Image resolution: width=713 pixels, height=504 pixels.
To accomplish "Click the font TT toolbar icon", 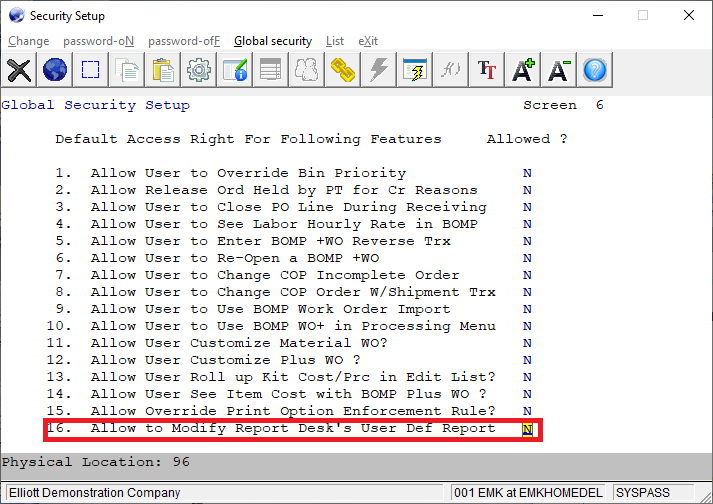I will click(x=487, y=70).
